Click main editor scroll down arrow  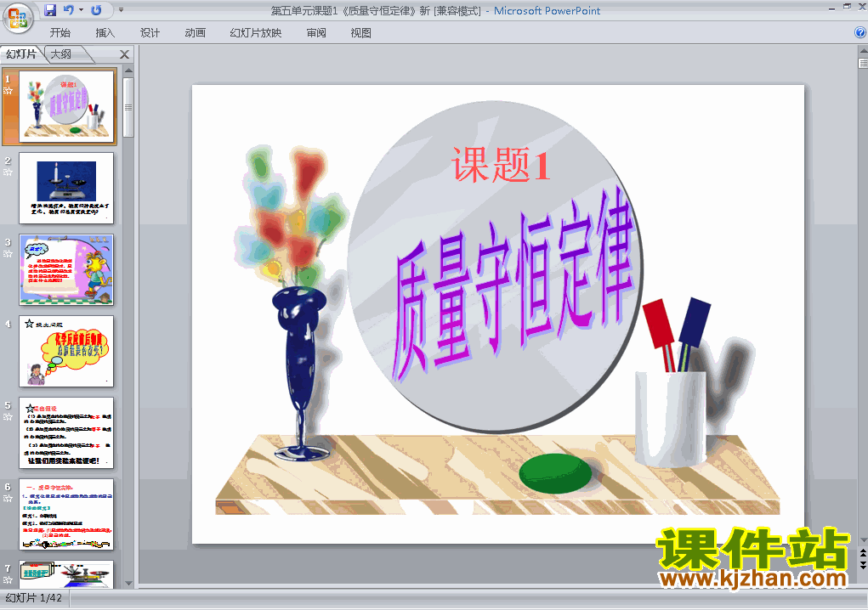(x=863, y=539)
